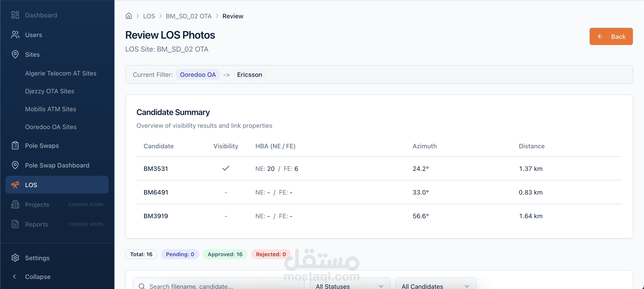Click the LOS breadcrumb link
The height and width of the screenshot is (289, 644).
pyautogui.click(x=149, y=16)
